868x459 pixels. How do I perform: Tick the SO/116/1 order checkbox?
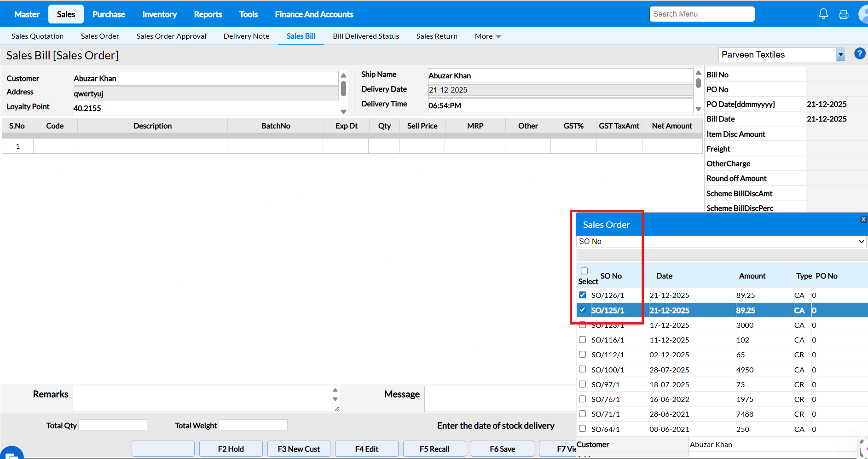coord(583,340)
